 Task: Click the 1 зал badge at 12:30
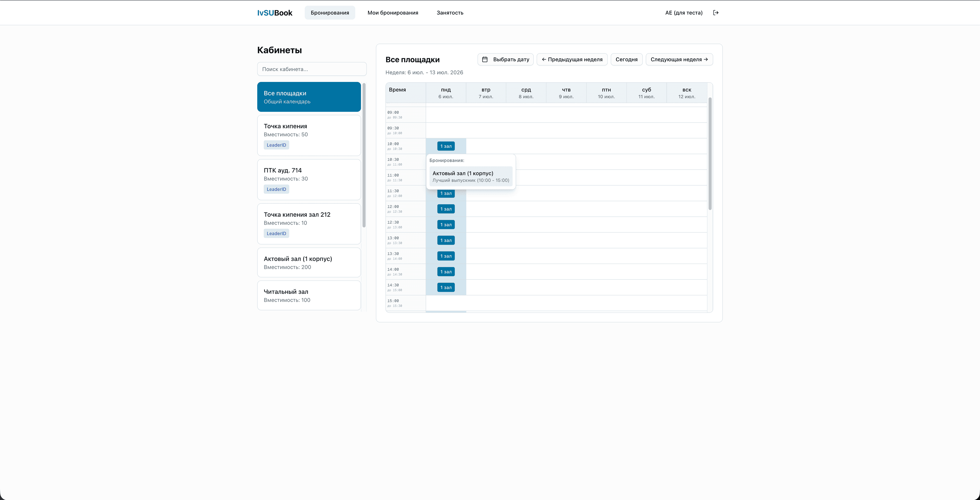pos(446,225)
